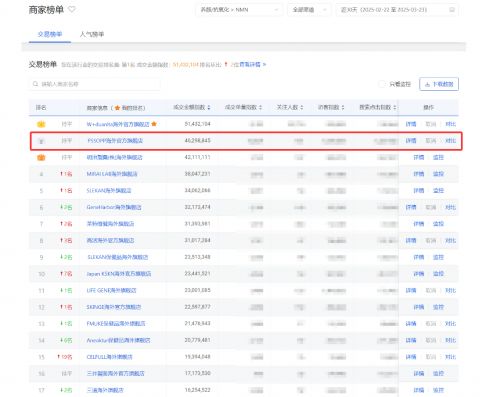Viewport: 500px width, 397px height.
Task: Open MIRAI LAB海外旗舰店 merchant link
Action: 112,174
